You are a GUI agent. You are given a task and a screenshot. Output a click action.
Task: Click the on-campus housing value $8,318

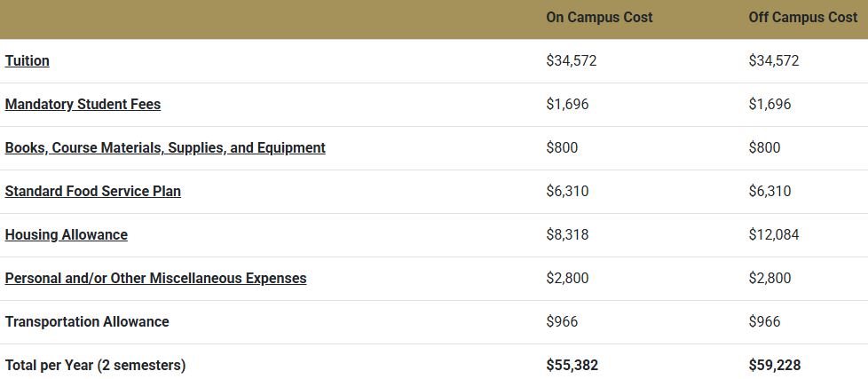567,235
